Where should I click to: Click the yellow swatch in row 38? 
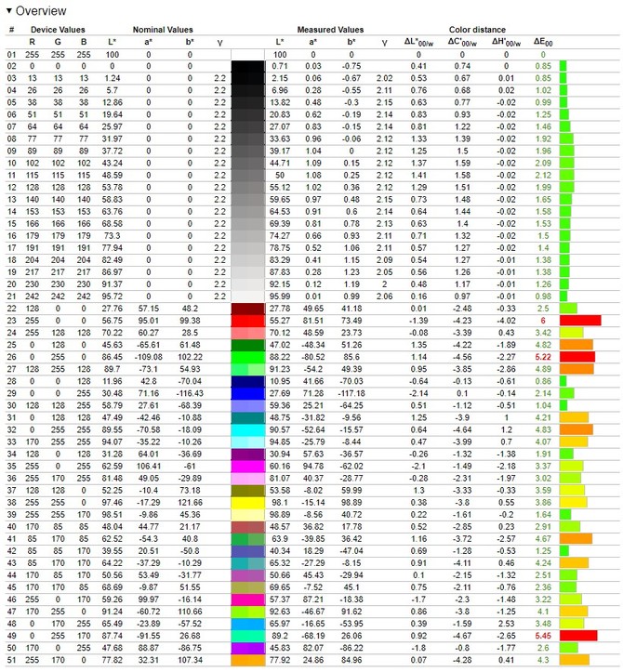click(x=248, y=503)
